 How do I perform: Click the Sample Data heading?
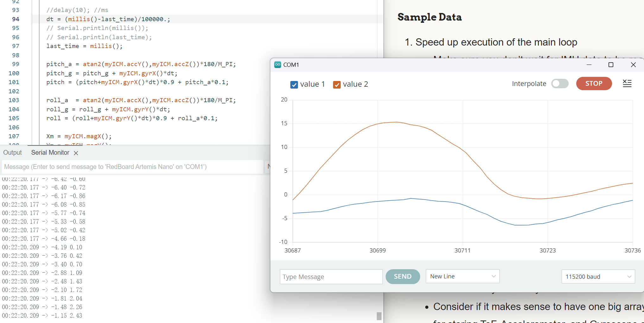(429, 17)
